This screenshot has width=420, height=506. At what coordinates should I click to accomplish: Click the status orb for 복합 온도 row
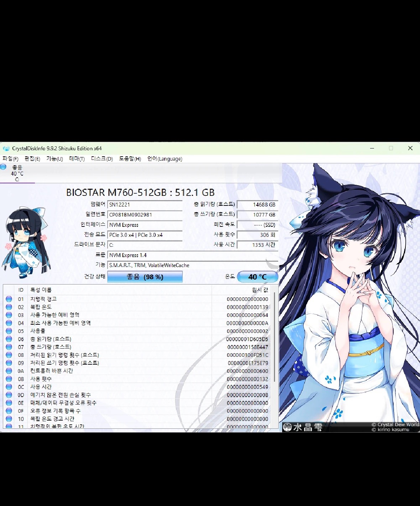(9, 307)
